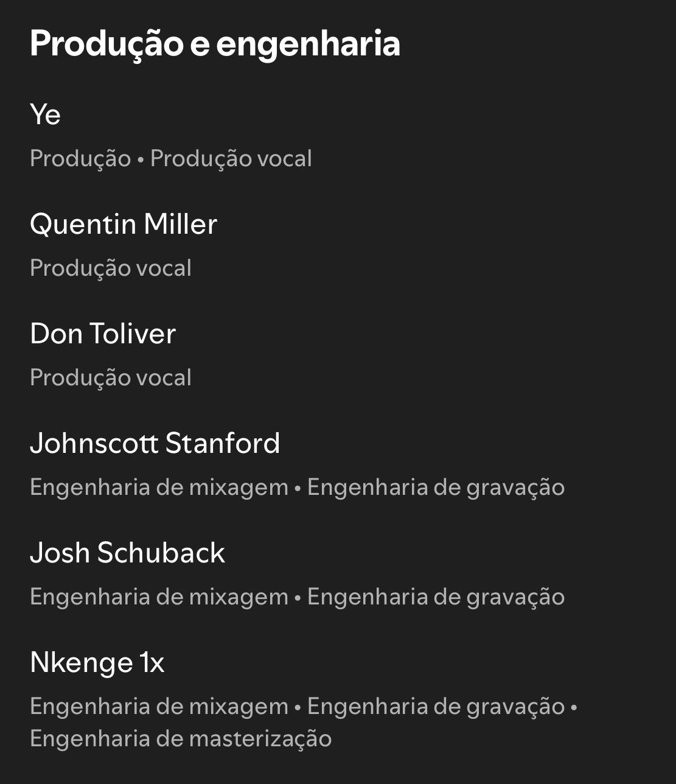Select Quentin Miller's name
Image resolution: width=676 pixels, height=784 pixels.
pyautogui.click(x=124, y=224)
